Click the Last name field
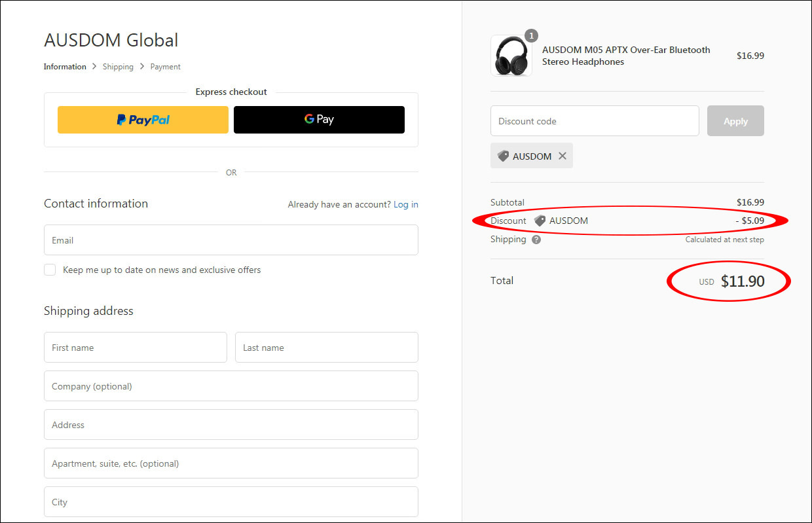Viewport: 812px width, 523px height. click(327, 348)
